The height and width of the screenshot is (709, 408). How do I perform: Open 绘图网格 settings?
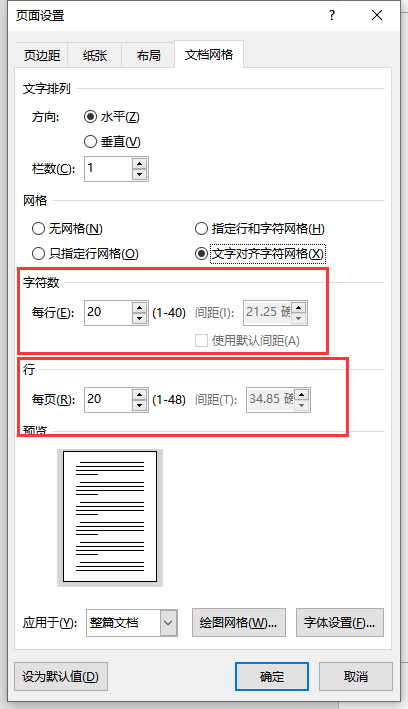tap(239, 623)
